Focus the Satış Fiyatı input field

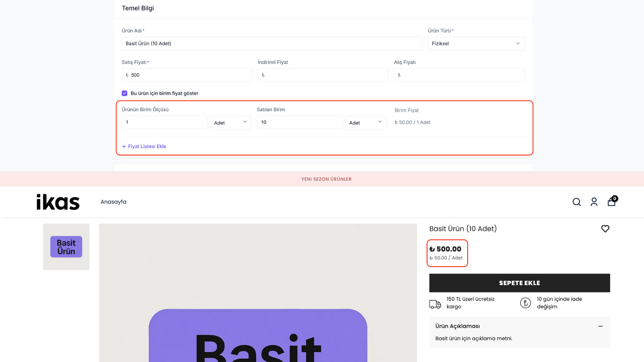click(187, 75)
